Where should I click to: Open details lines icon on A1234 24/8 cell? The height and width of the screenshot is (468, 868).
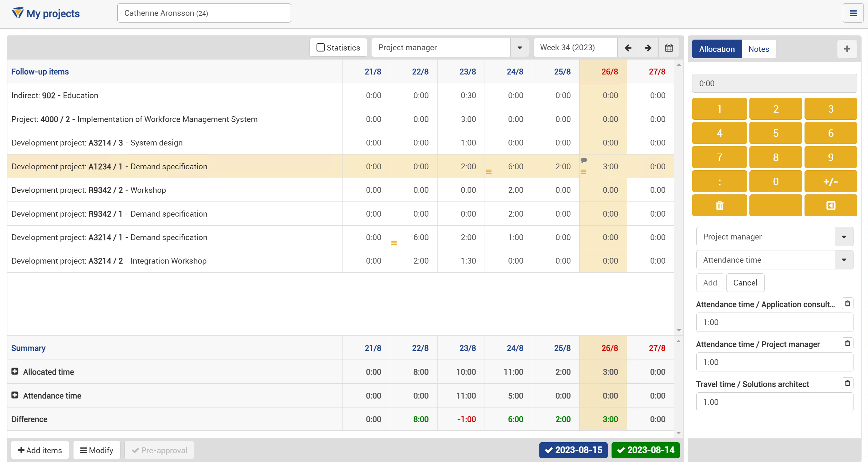488,172
